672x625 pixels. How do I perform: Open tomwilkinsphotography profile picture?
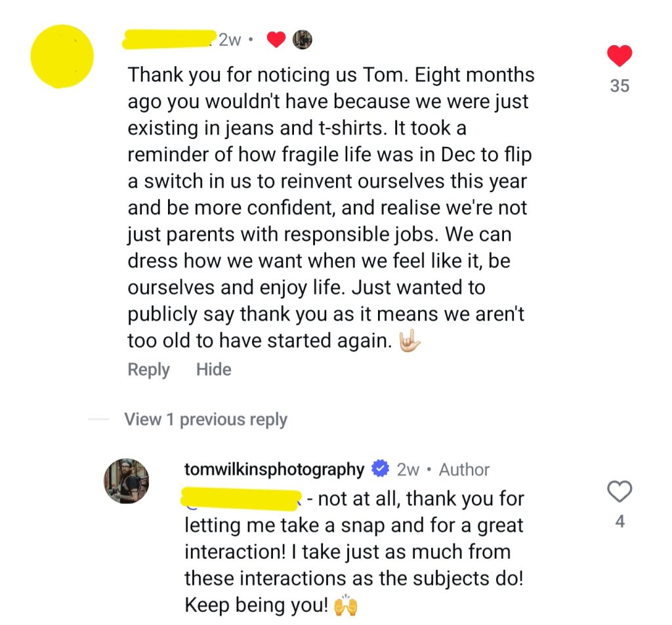coord(127,481)
